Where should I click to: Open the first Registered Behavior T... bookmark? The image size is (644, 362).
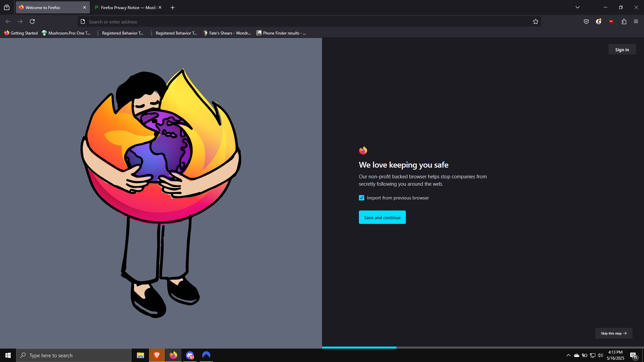point(120,33)
